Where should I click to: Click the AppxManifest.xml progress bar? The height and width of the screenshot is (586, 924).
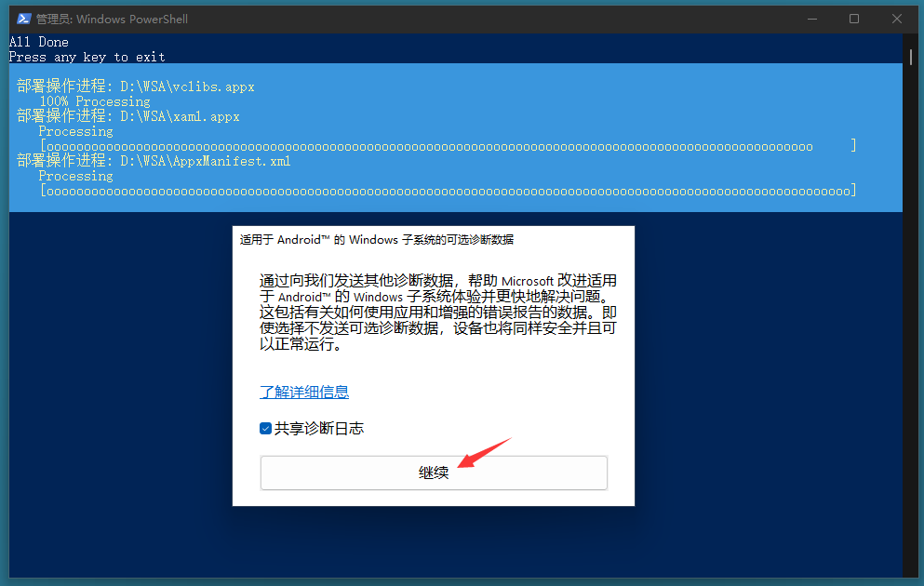tap(448, 191)
